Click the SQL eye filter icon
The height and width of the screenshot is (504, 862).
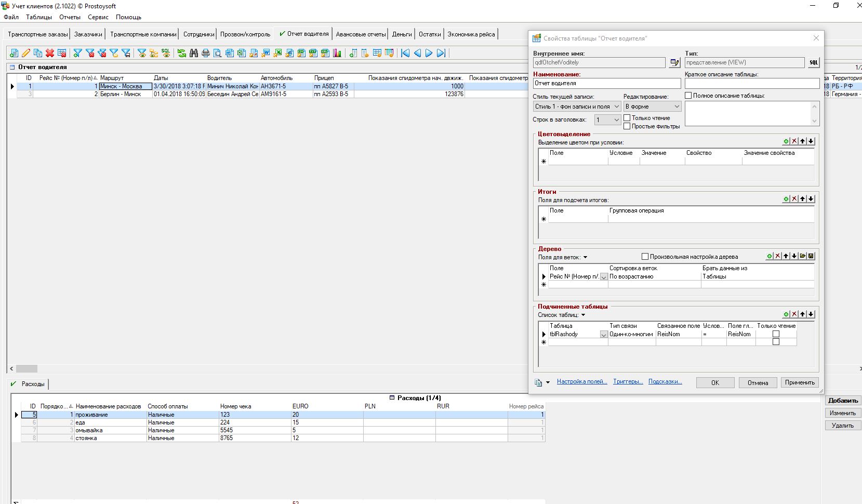click(x=166, y=53)
